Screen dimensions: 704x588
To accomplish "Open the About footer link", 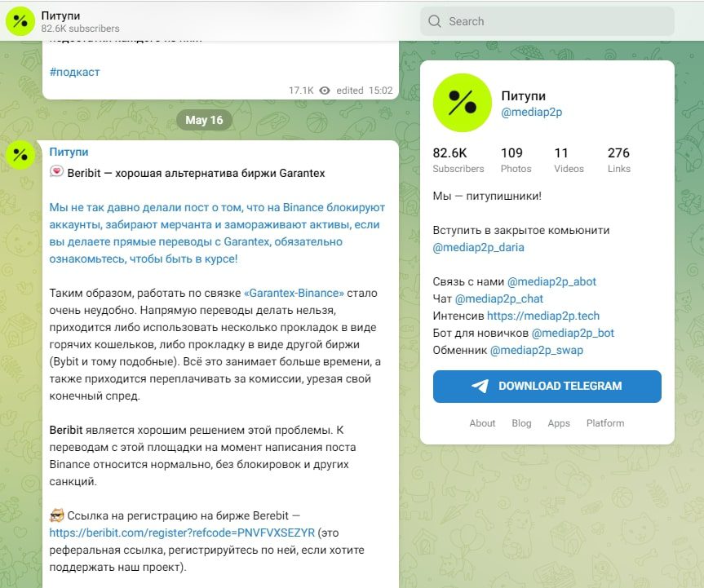I will pyautogui.click(x=482, y=423).
